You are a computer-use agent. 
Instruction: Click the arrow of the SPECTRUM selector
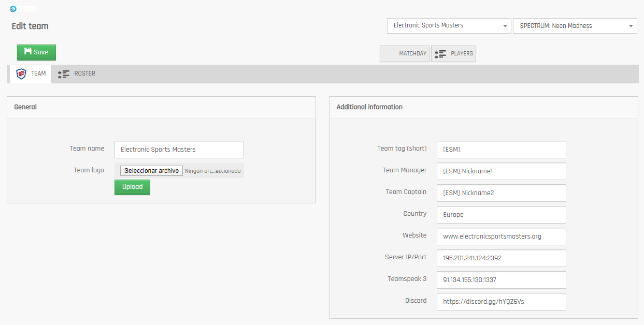631,26
